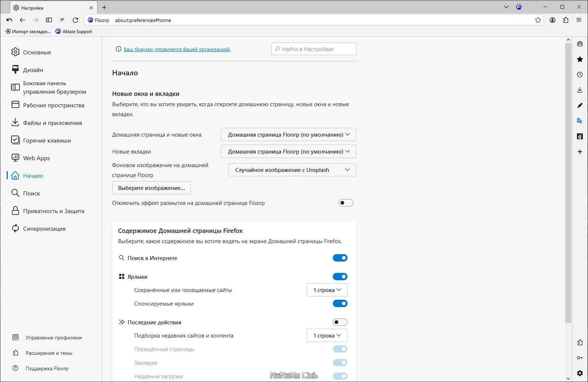Click the list-style icon left of reload
This screenshot has height=382, width=588.
point(62,20)
